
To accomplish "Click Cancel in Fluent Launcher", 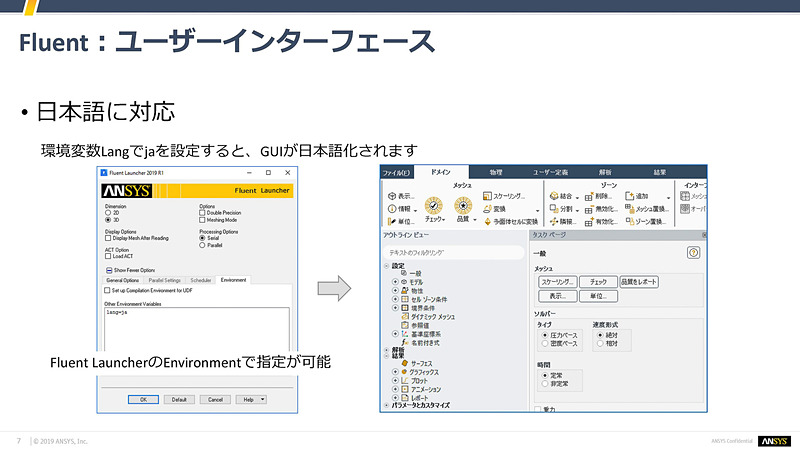I will (215, 399).
